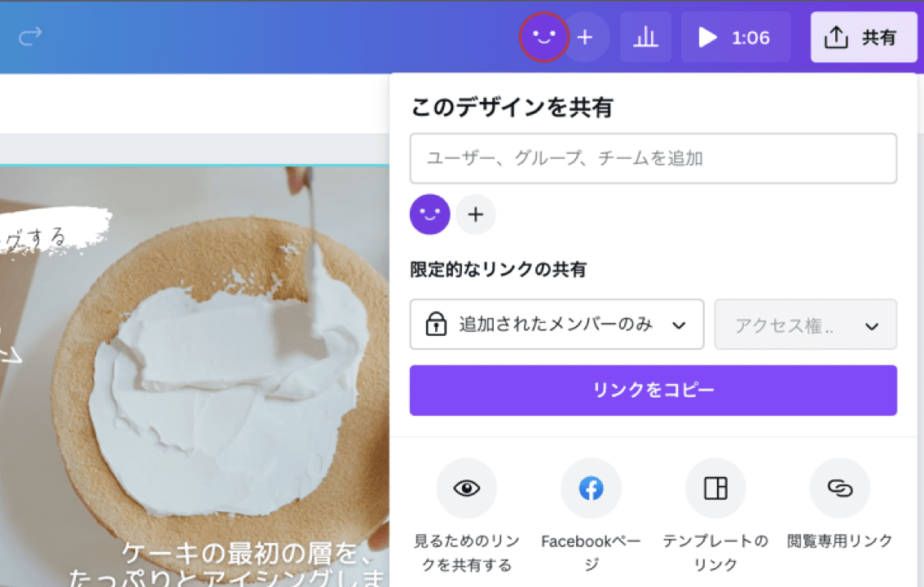Click the 見るためのリンクを共有する label
The height and width of the screenshot is (587, 924).
[x=467, y=552]
